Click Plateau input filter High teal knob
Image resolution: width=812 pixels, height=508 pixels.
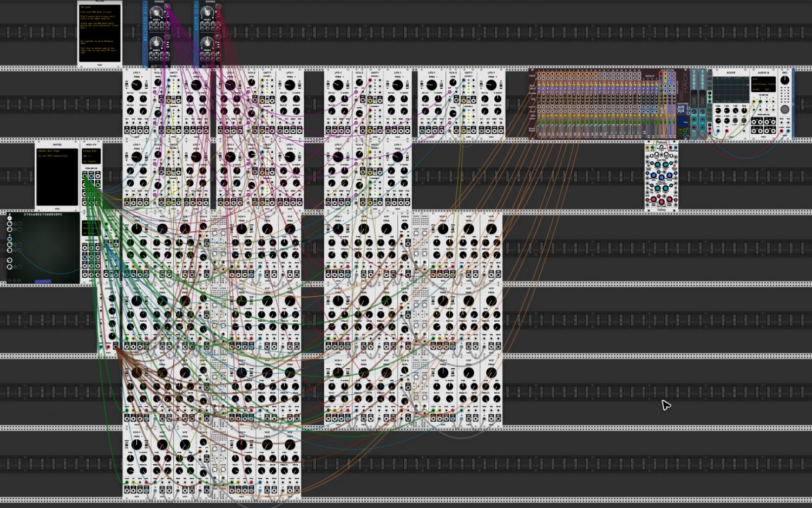[666, 165]
